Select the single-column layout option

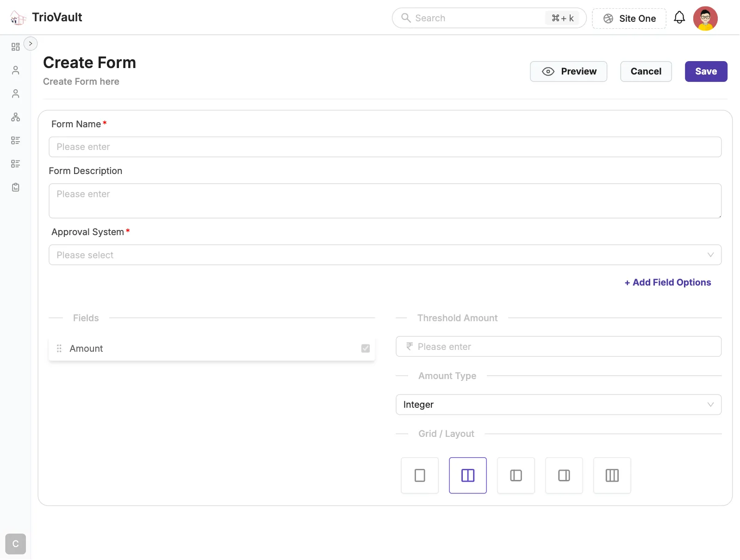(420, 475)
